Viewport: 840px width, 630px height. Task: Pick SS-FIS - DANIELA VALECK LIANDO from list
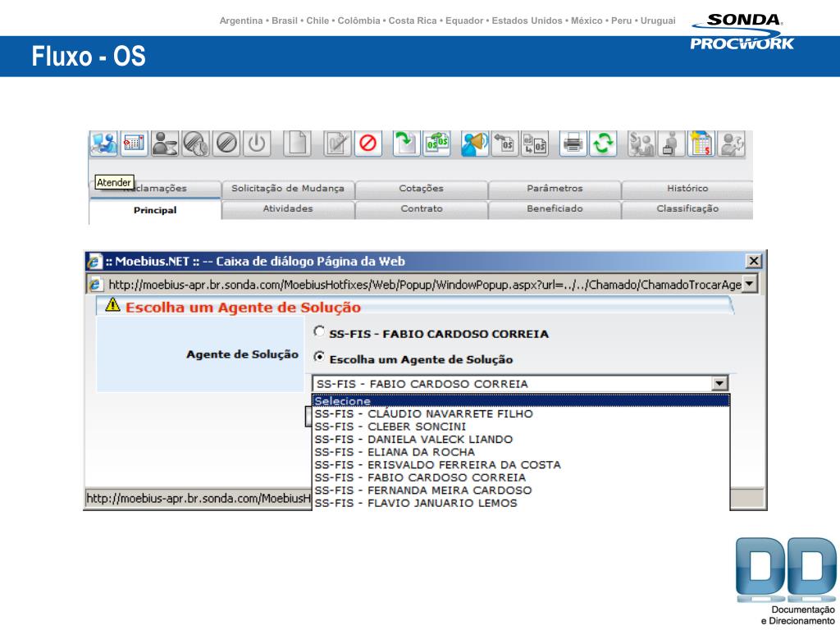(x=521, y=440)
